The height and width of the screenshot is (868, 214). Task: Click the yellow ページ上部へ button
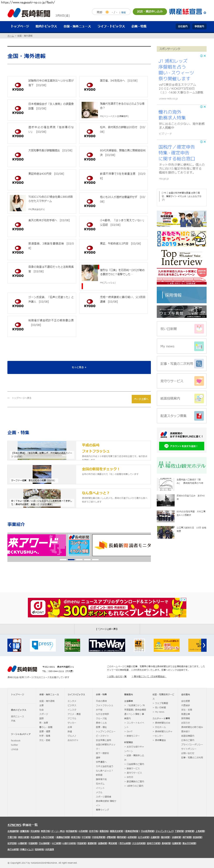tap(141, 399)
